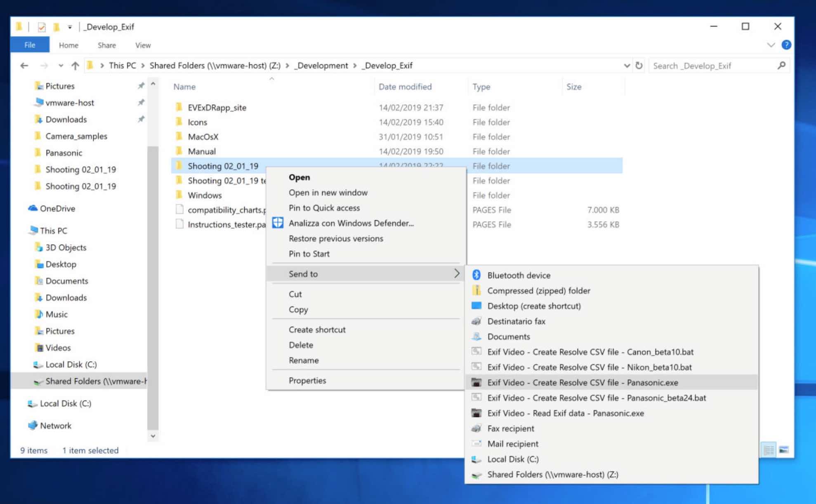Choose Restore previous versions
Image resolution: width=816 pixels, height=504 pixels.
point(336,238)
